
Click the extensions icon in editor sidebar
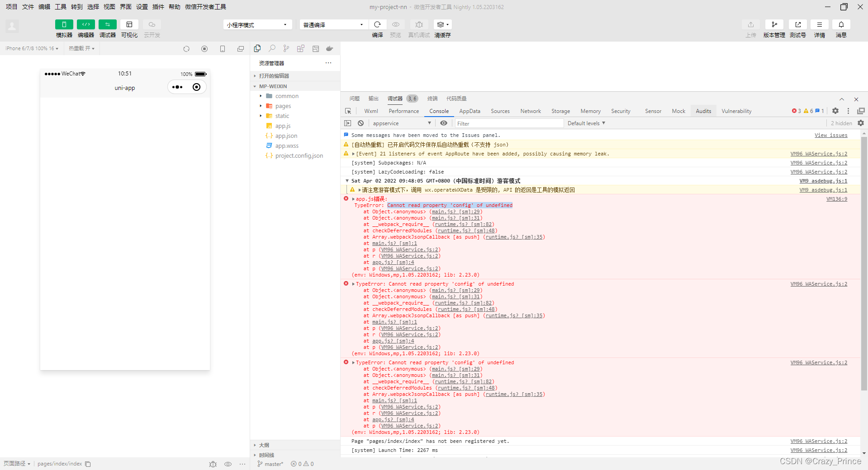pyautogui.click(x=301, y=48)
